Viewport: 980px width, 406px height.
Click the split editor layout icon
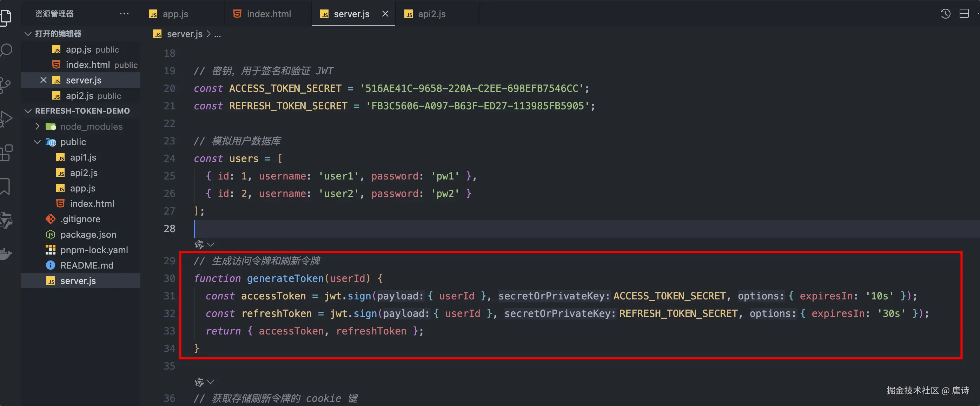[964, 14]
